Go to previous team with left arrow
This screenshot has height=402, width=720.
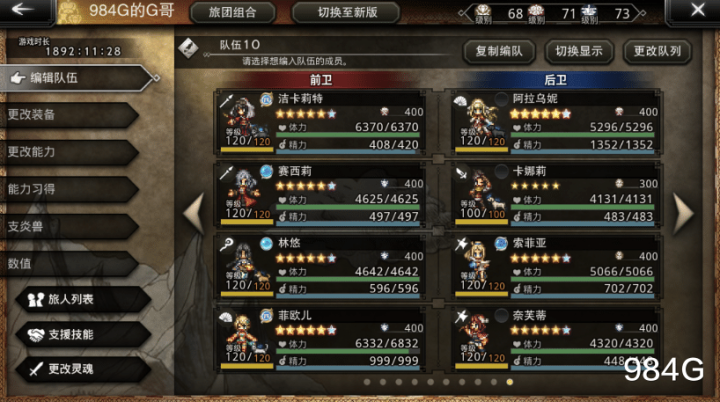click(x=194, y=214)
